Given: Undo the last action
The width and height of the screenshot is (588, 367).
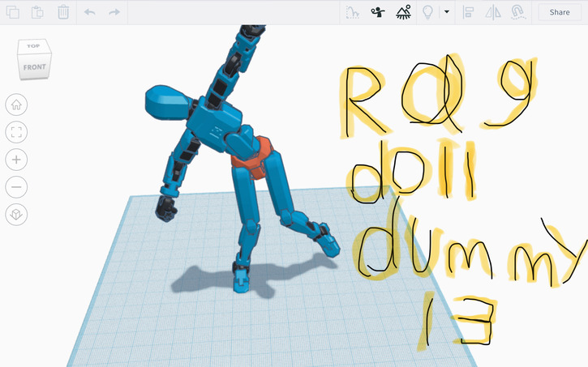Looking at the screenshot, I should coord(90,12).
